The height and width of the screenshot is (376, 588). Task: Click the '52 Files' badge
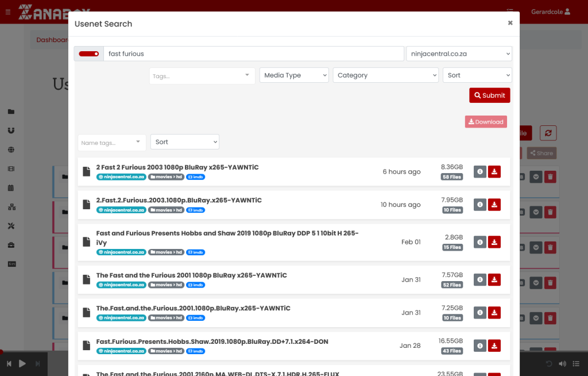pos(452,285)
